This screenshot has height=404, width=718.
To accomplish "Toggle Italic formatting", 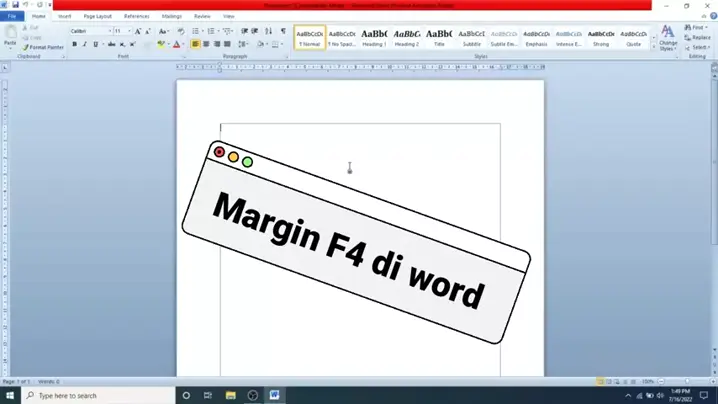I will (x=85, y=44).
